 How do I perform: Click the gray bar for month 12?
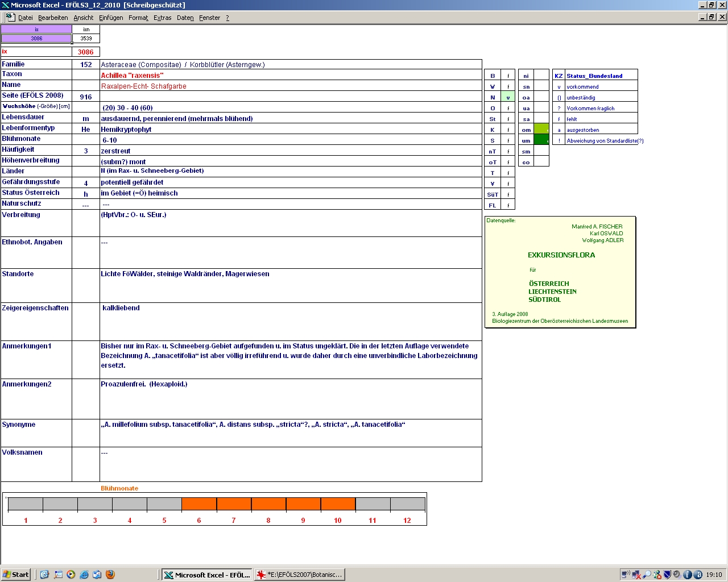(x=407, y=504)
